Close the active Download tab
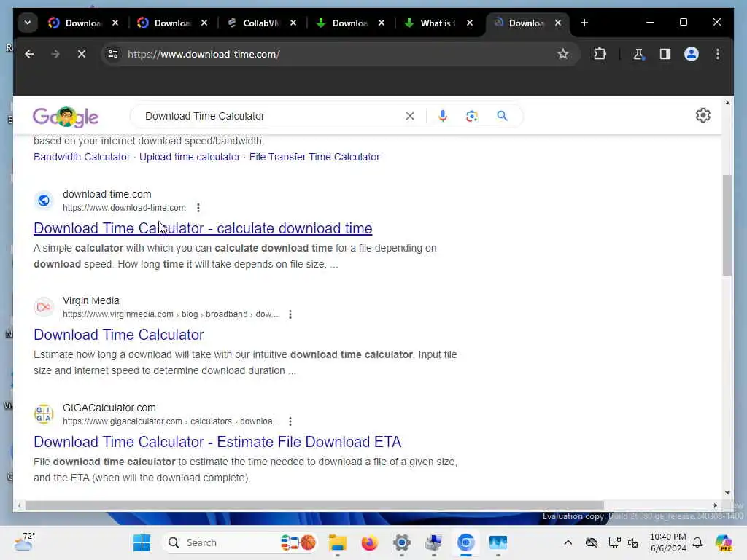 (x=558, y=23)
